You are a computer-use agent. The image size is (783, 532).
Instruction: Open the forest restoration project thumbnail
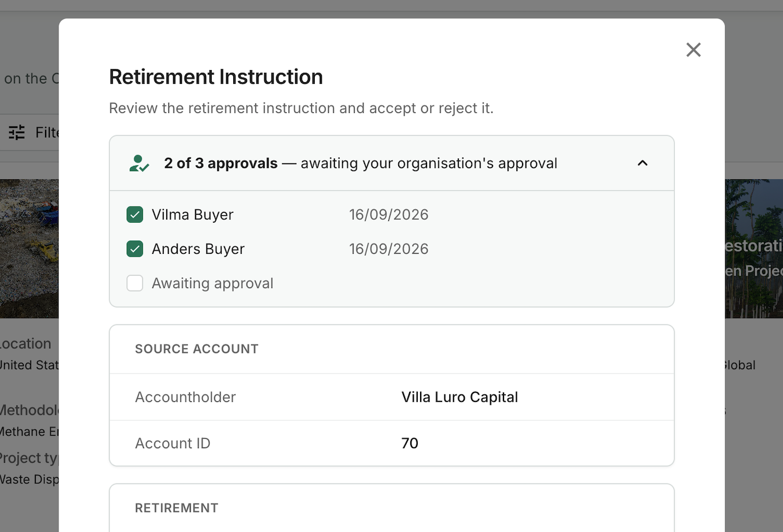(x=753, y=249)
